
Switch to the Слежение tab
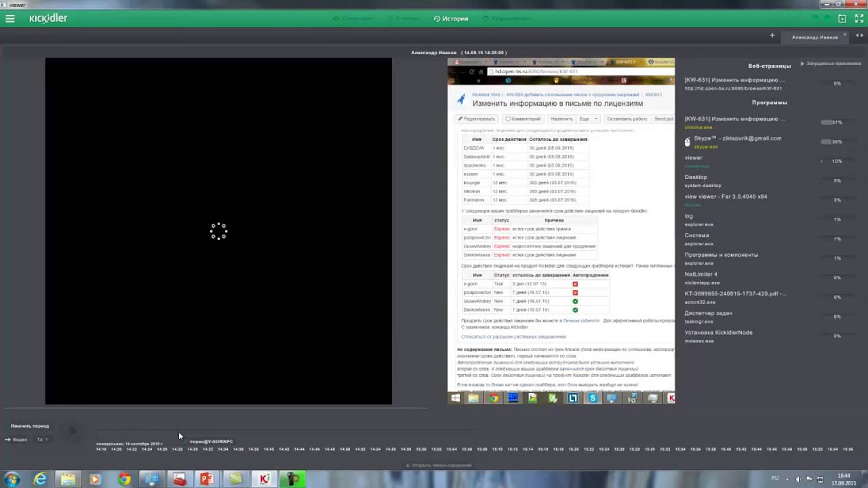[353, 19]
